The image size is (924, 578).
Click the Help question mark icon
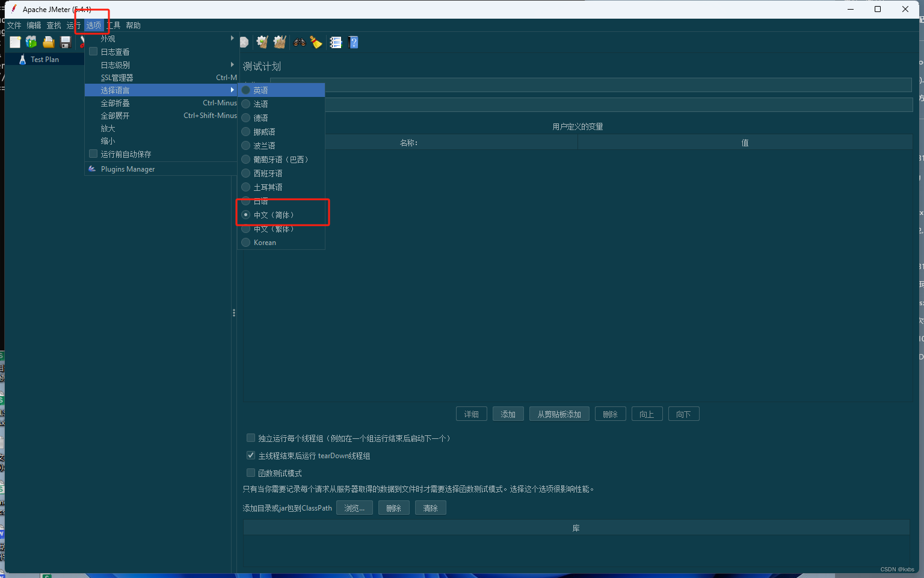[354, 42]
